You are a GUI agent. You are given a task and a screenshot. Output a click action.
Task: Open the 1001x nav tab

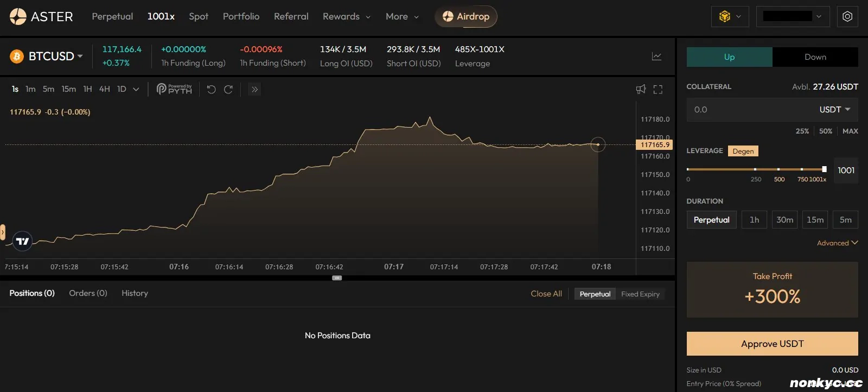coord(161,16)
